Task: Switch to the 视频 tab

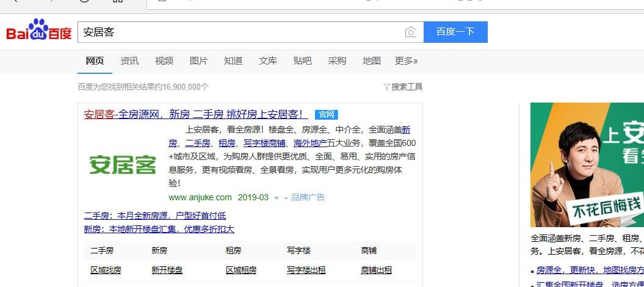Action: point(164,61)
